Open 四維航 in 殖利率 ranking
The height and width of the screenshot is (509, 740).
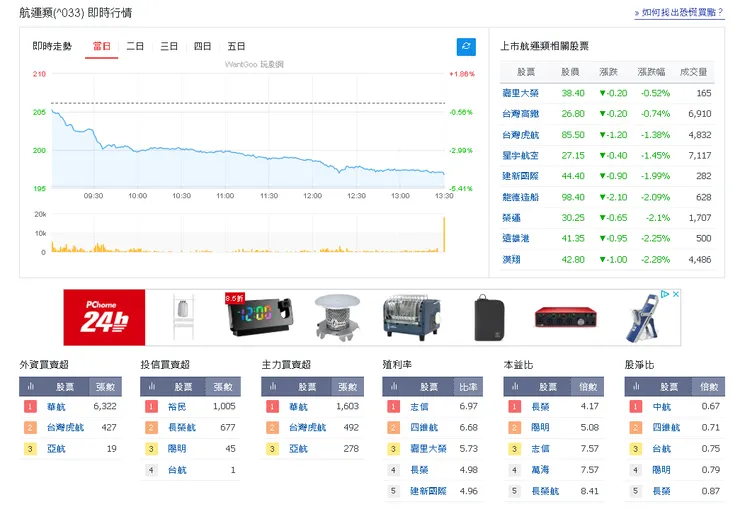[x=424, y=427]
